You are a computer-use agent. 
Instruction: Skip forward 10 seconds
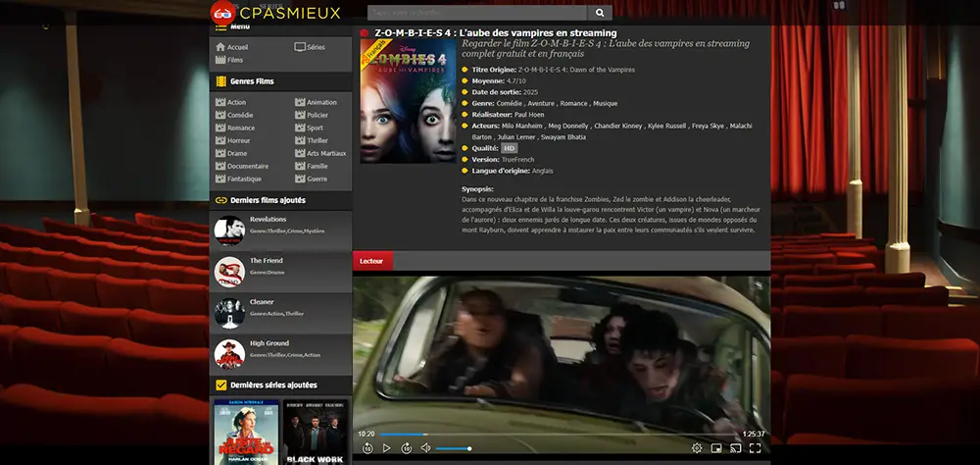(407, 448)
